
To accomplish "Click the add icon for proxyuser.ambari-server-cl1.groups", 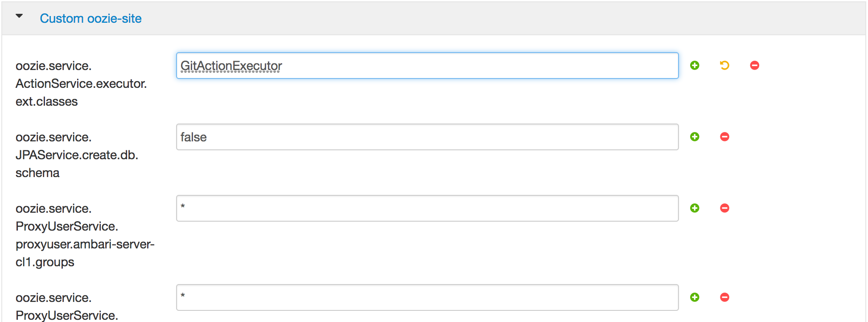I will click(695, 208).
